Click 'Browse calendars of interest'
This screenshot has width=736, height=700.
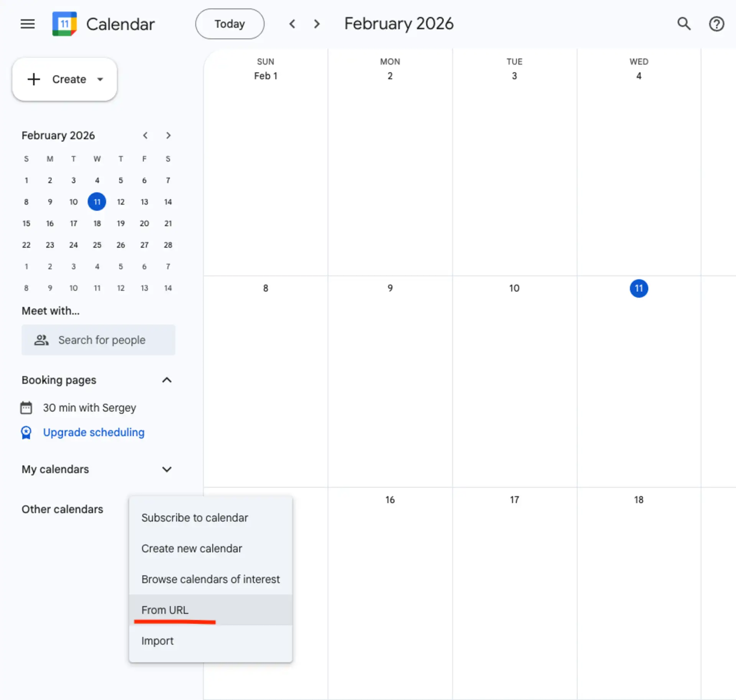[x=210, y=579]
